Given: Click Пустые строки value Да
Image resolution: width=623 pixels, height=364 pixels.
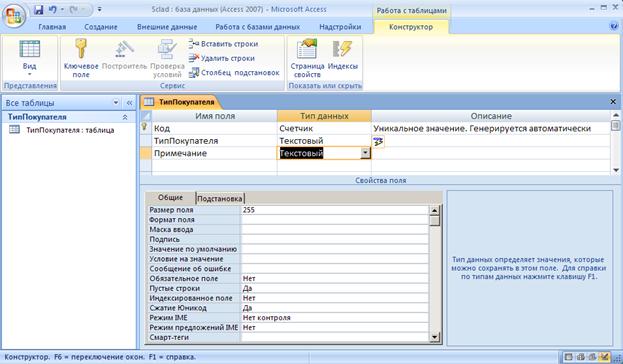Looking at the screenshot, I should tap(335, 288).
